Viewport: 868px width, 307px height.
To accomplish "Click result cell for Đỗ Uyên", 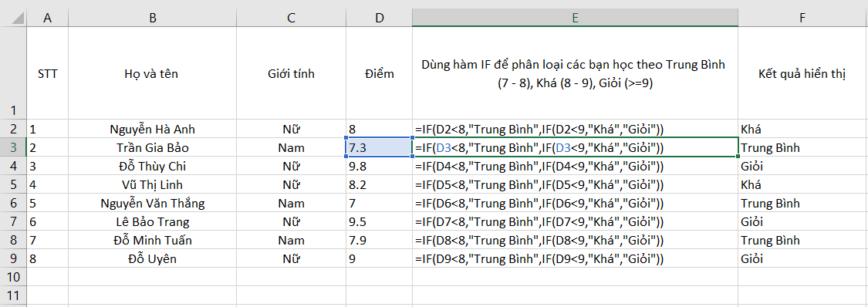I will 802,259.
